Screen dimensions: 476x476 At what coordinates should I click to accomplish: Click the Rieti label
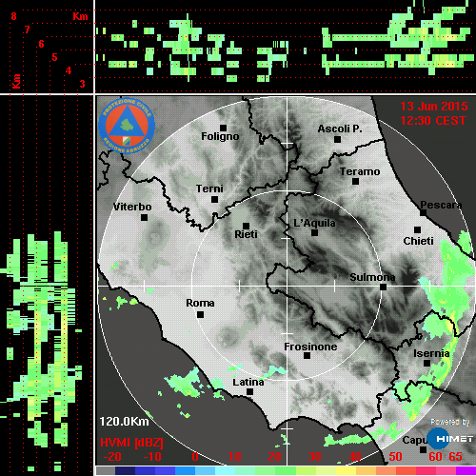pyautogui.click(x=246, y=234)
